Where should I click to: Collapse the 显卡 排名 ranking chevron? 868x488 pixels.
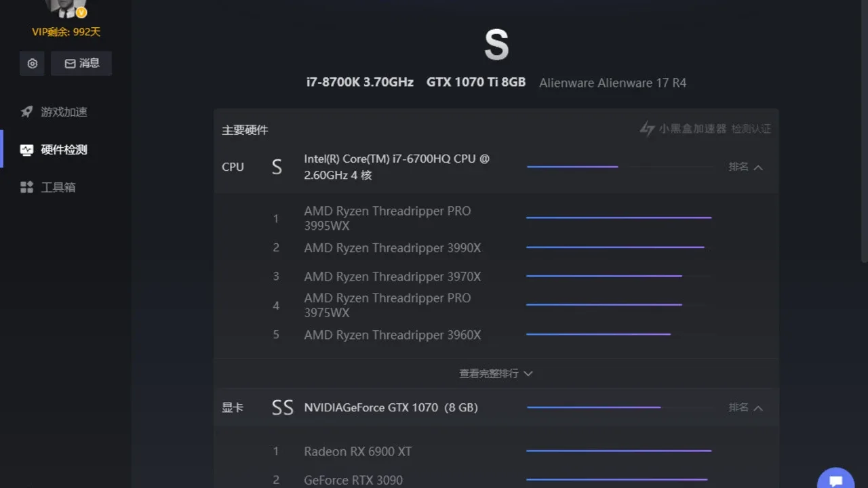(x=758, y=407)
